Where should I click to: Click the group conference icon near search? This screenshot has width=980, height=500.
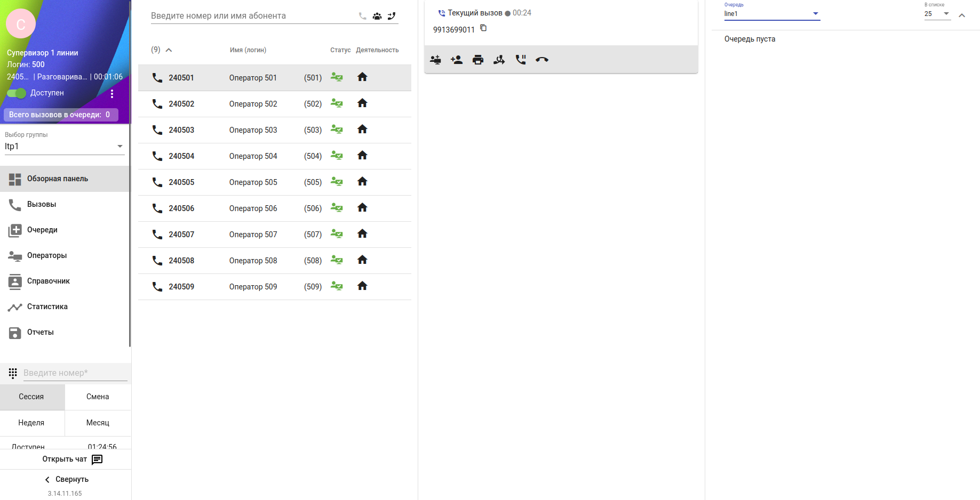(x=377, y=16)
